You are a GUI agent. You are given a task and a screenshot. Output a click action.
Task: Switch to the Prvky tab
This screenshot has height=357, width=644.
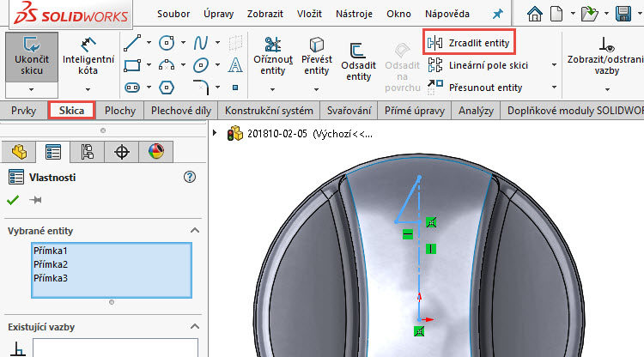23,111
